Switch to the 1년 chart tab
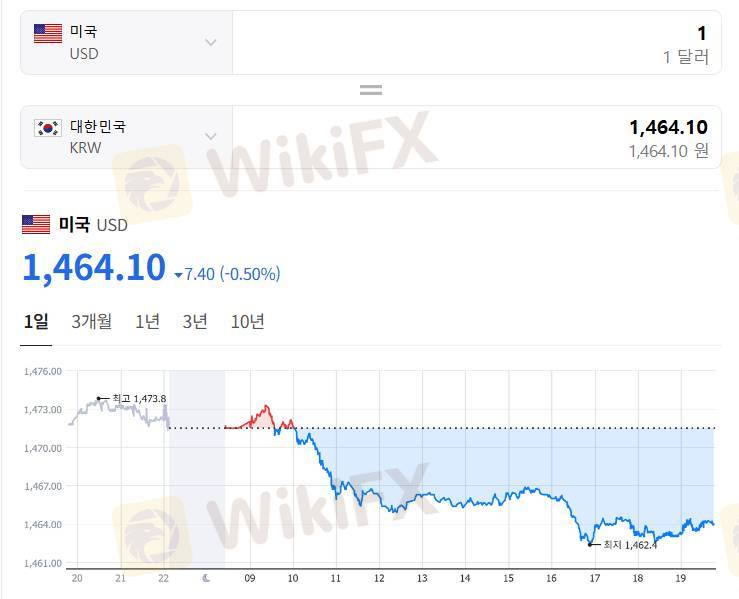This screenshot has height=599, width=739. [148, 322]
